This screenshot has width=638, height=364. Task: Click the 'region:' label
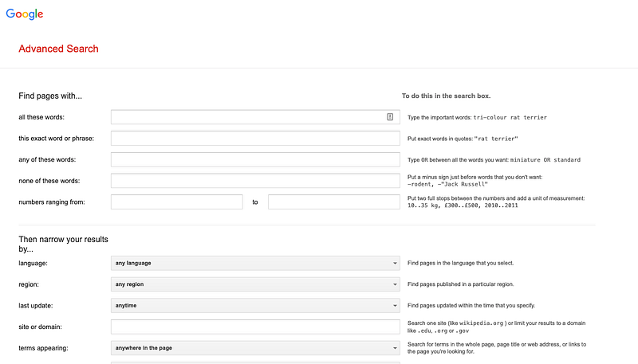click(x=29, y=284)
